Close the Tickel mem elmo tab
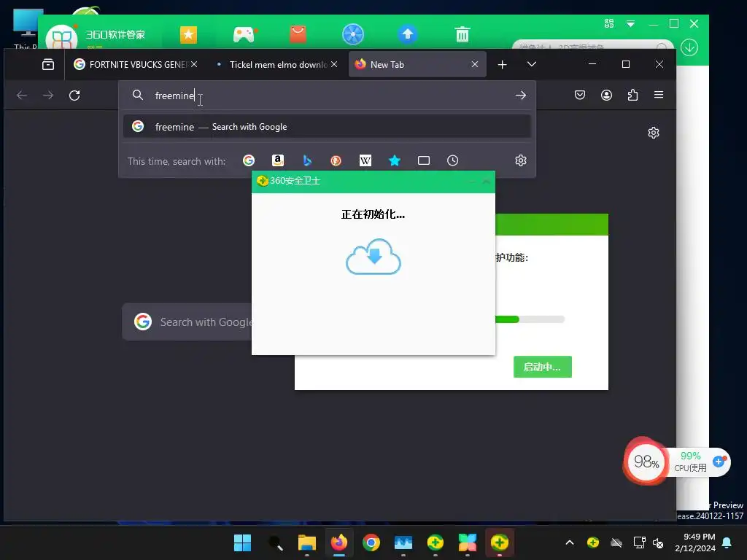Viewport: 747px width, 560px height. coord(334,64)
